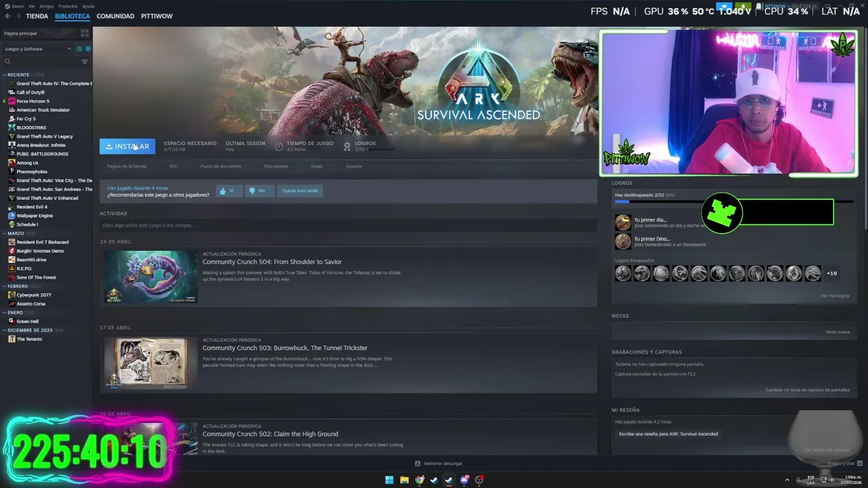Click the ready-to-play filter icon

[87, 49]
